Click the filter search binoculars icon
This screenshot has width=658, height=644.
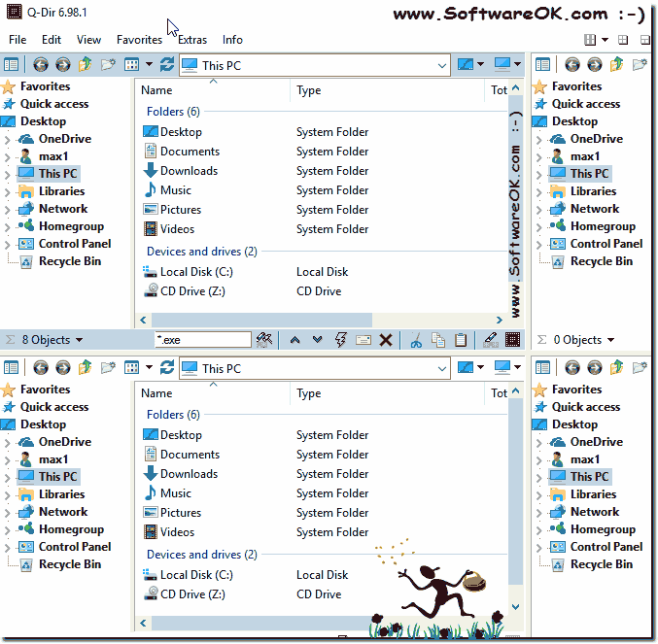tap(264, 340)
